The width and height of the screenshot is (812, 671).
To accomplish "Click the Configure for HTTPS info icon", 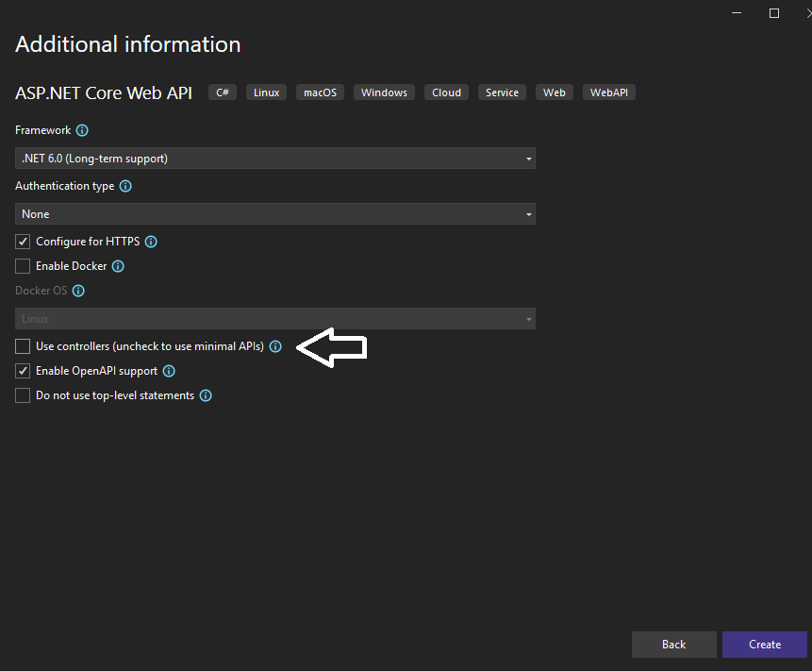I will [x=151, y=242].
